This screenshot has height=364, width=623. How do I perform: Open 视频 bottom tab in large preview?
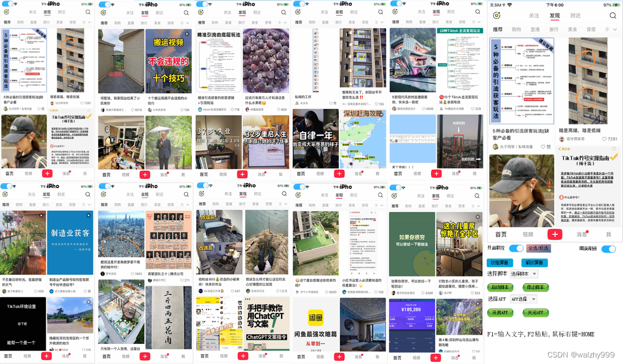527,234
